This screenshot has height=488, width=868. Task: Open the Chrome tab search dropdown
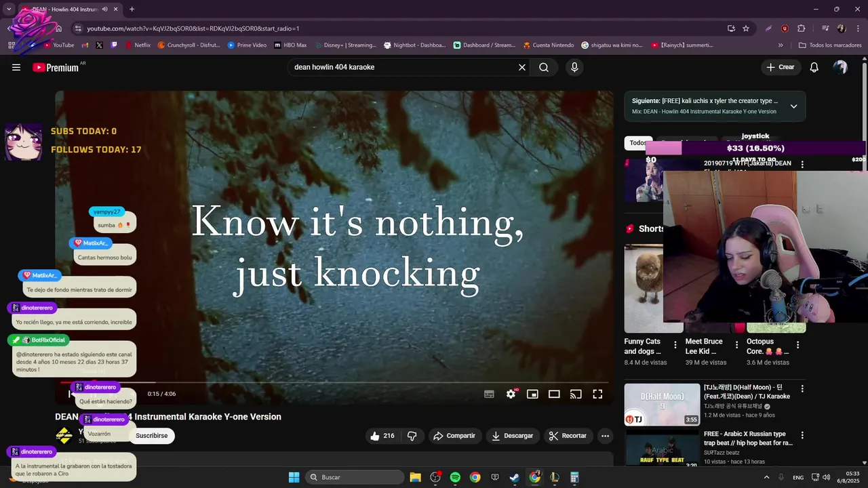pyautogui.click(x=9, y=9)
